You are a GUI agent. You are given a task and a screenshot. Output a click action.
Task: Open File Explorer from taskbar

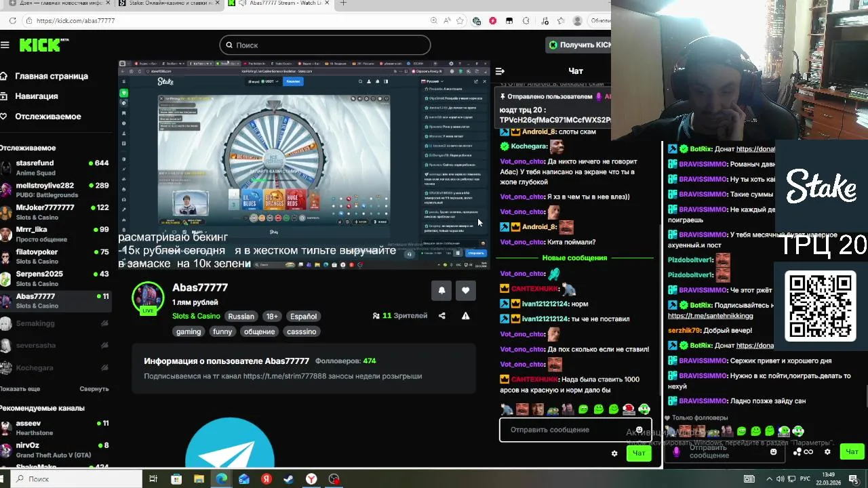[199, 479]
